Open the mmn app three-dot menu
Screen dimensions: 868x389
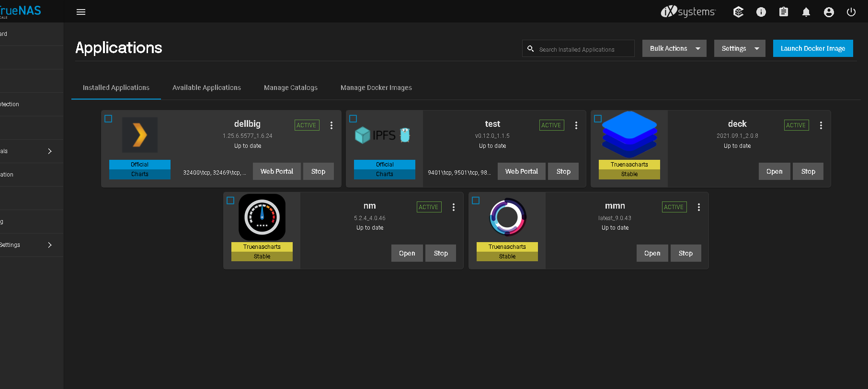coord(699,207)
